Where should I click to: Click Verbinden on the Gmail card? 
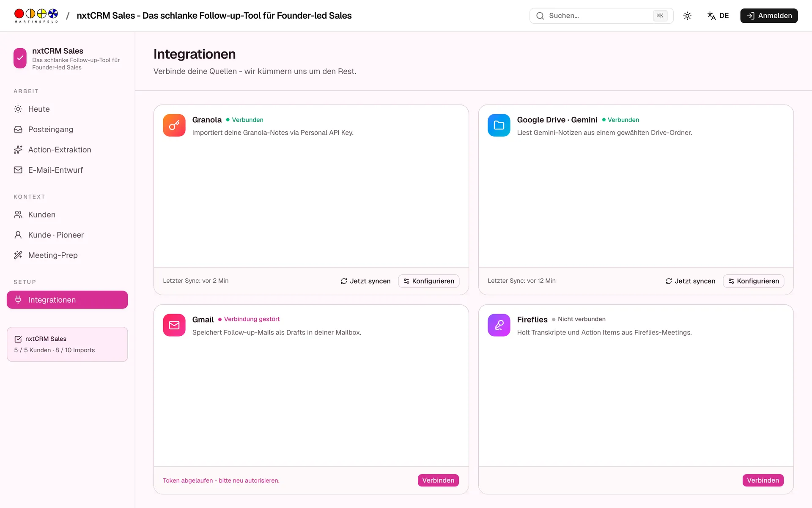tap(438, 480)
